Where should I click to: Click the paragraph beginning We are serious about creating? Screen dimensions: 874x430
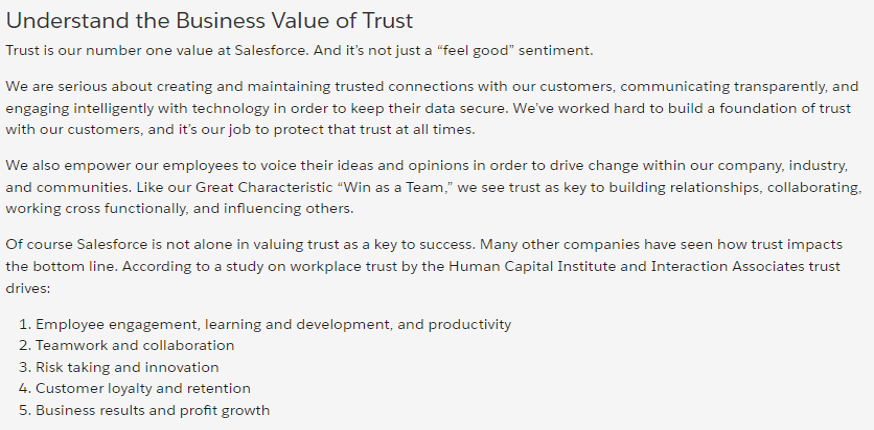pos(430,106)
